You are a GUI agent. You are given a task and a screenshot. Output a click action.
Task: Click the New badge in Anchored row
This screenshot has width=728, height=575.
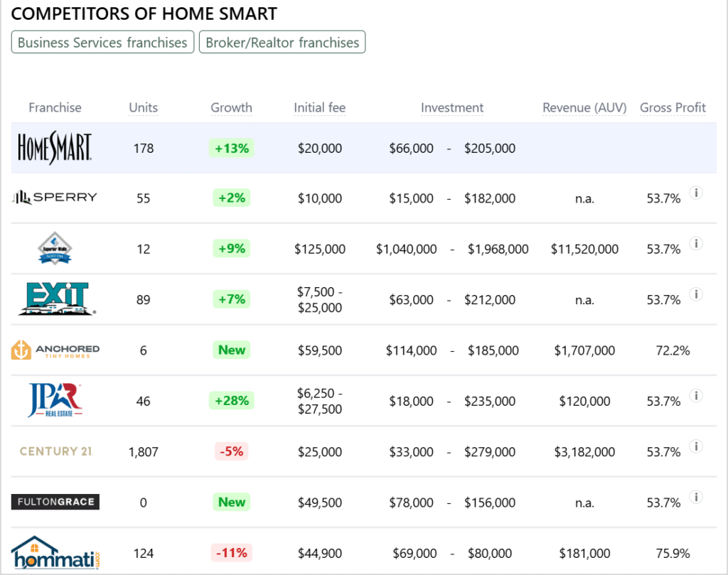[x=231, y=350]
